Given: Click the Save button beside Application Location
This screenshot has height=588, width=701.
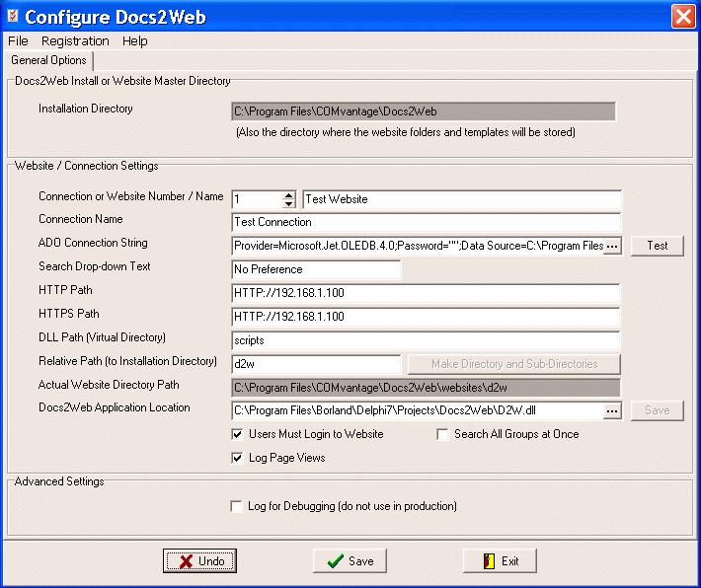Looking at the screenshot, I should pyautogui.click(x=658, y=410).
